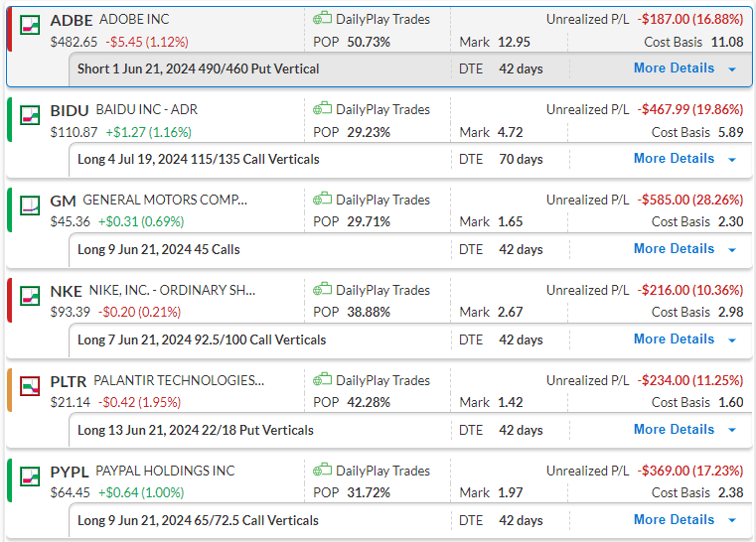Click 'Long 9 Jun 21, 2024 45 Calls'
Screen dimensions: 756x542
(159, 249)
